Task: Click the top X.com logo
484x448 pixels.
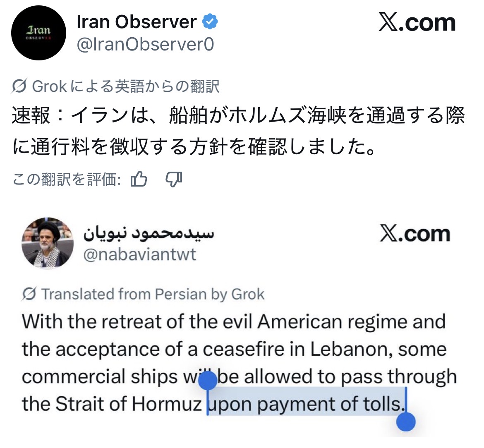Action: (x=417, y=22)
